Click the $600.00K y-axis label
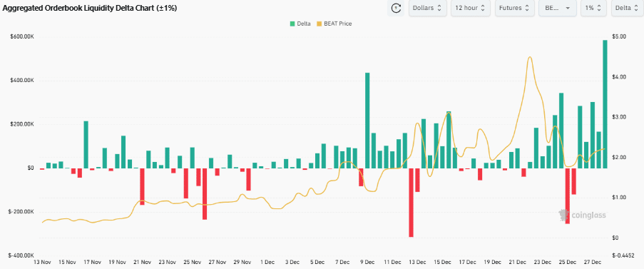Image resolution: width=644 pixels, height=269 pixels. [22, 37]
